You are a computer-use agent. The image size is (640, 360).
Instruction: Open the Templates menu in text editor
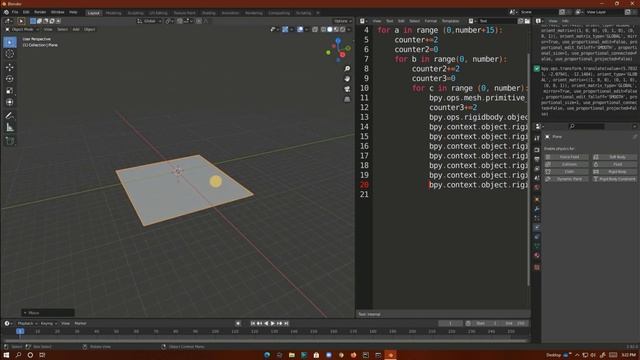[451, 21]
